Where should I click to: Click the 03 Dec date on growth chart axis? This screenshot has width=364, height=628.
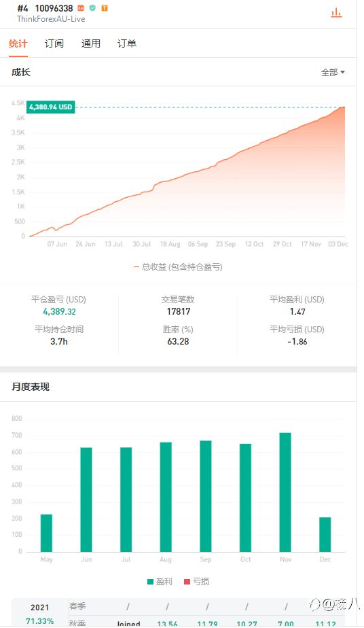coord(338,244)
